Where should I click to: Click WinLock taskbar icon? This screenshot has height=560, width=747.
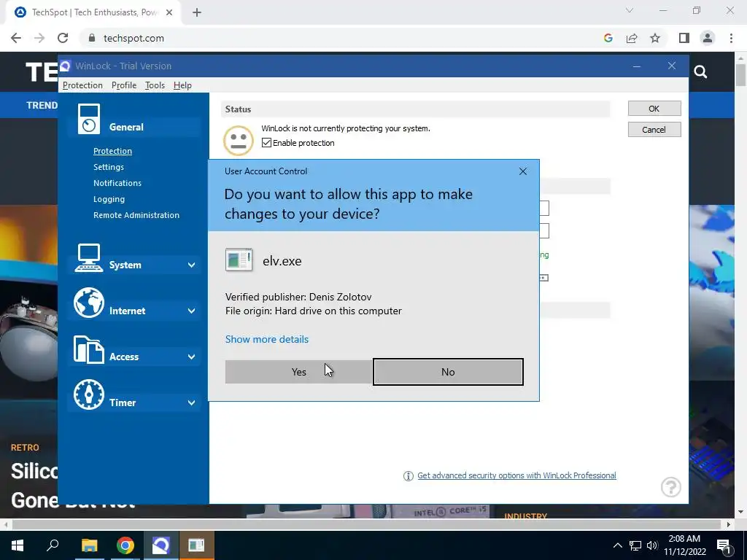161,545
